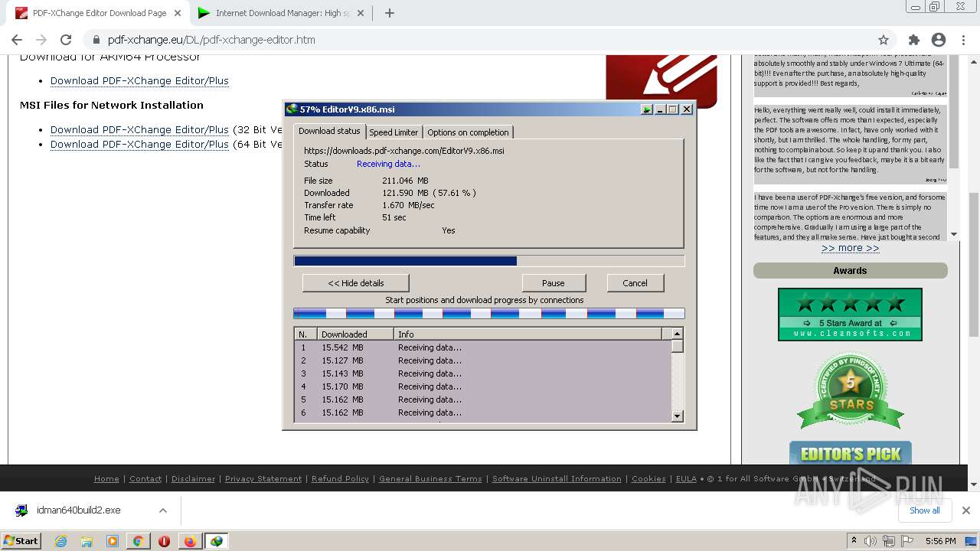The image size is (980, 551).
Task: Select connection row 1 with 15.542 MB
Action: 483,347
